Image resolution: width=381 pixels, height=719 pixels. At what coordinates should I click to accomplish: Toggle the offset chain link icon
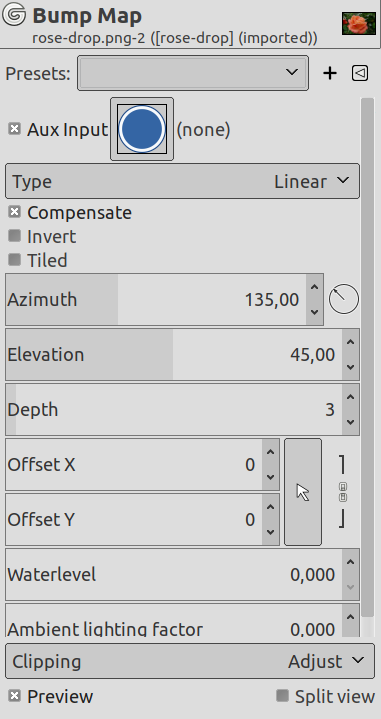pos(342,492)
